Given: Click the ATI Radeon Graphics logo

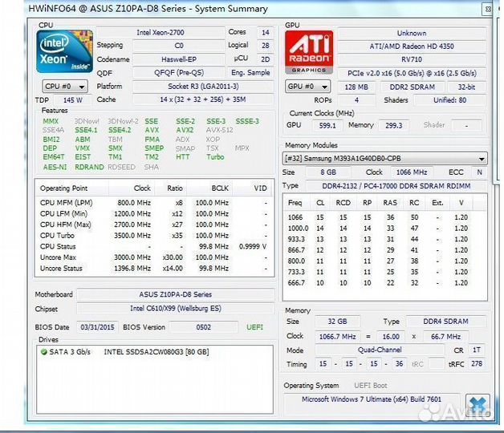Looking at the screenshot, I should [x=309, y=52].
